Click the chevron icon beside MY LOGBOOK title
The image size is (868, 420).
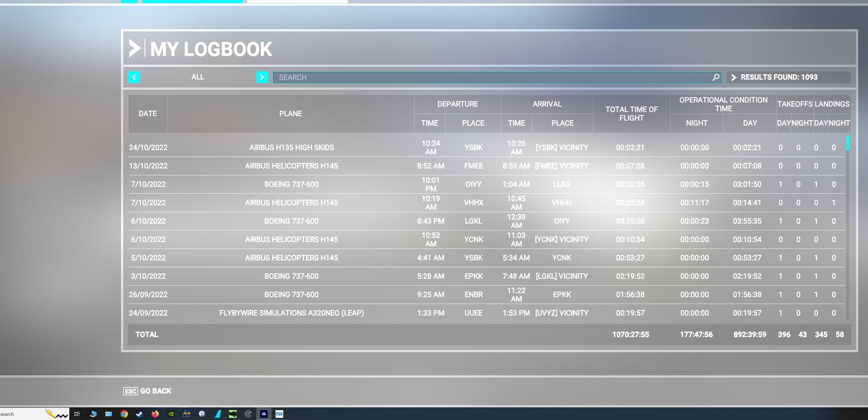(x=134, y=48)
